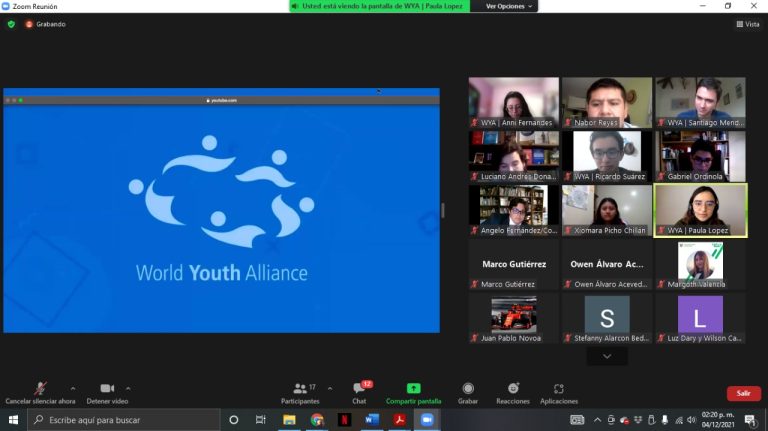Unmute microphone with Cancelar silenciar ahora
This screenshot has height=431, width=768.
(x=40, y=391)
